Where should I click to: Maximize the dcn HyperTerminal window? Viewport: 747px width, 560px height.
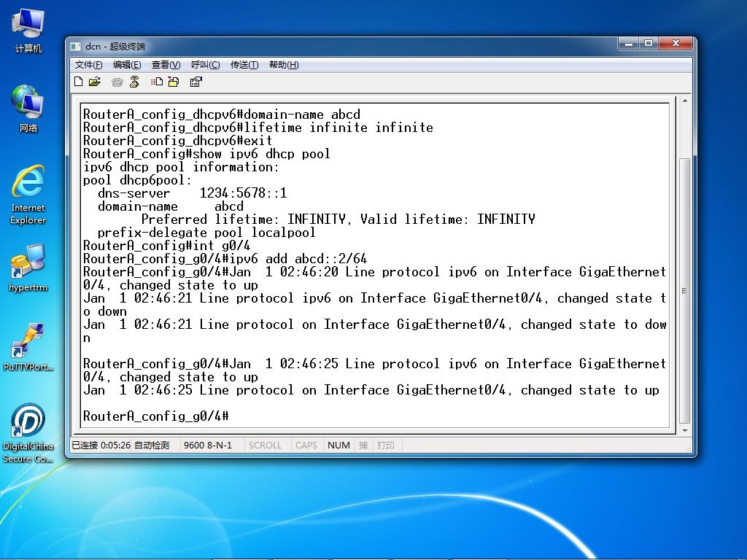click(x=649, y=43)
